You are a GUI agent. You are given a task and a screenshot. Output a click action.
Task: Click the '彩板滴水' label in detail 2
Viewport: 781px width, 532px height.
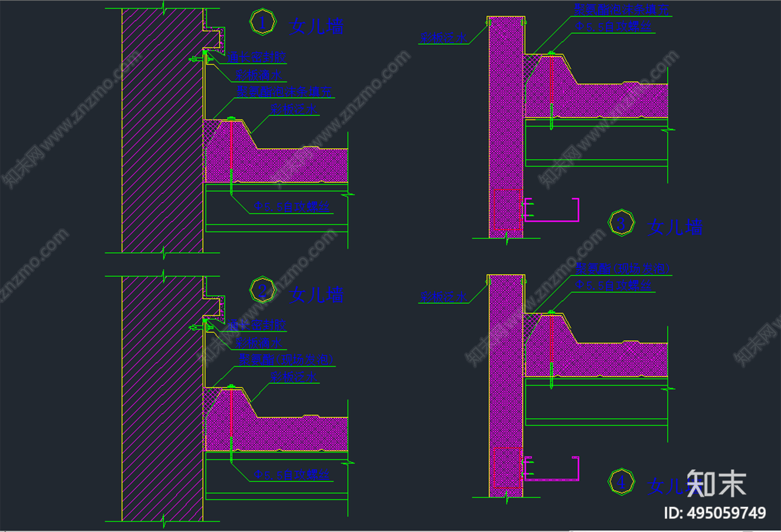[259, 343]
